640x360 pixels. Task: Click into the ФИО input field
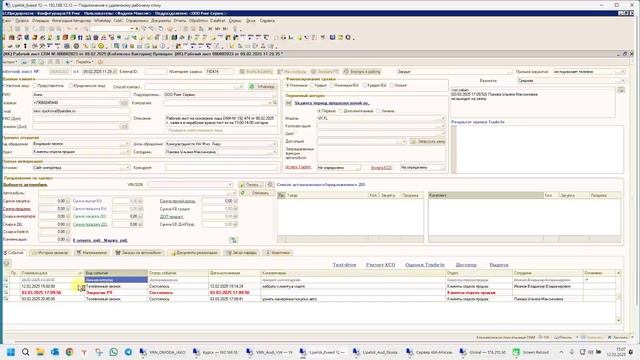pos(81,95)
